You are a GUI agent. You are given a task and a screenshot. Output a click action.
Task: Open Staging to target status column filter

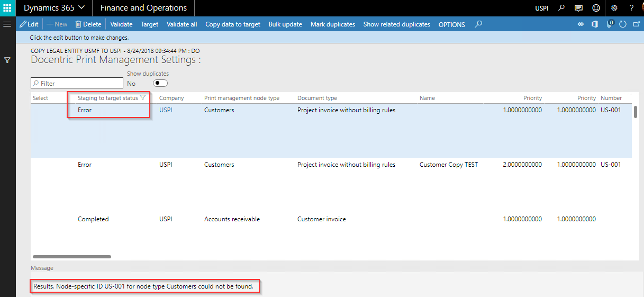[142, 98]
